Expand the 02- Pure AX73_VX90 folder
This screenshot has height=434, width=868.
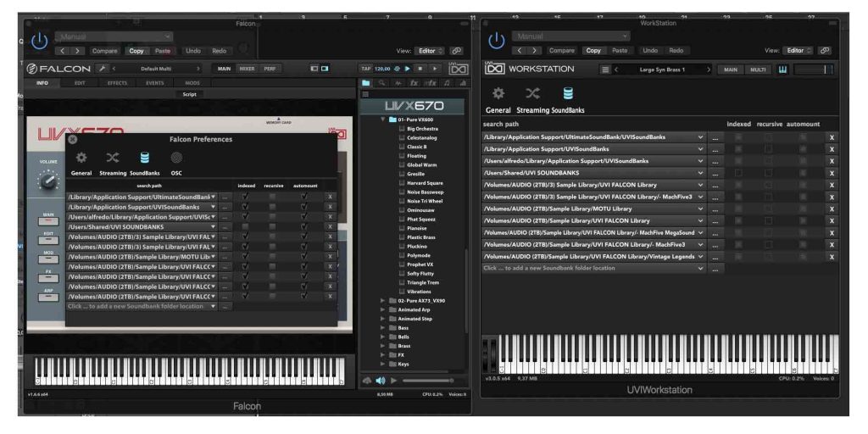tap(383, 301)
